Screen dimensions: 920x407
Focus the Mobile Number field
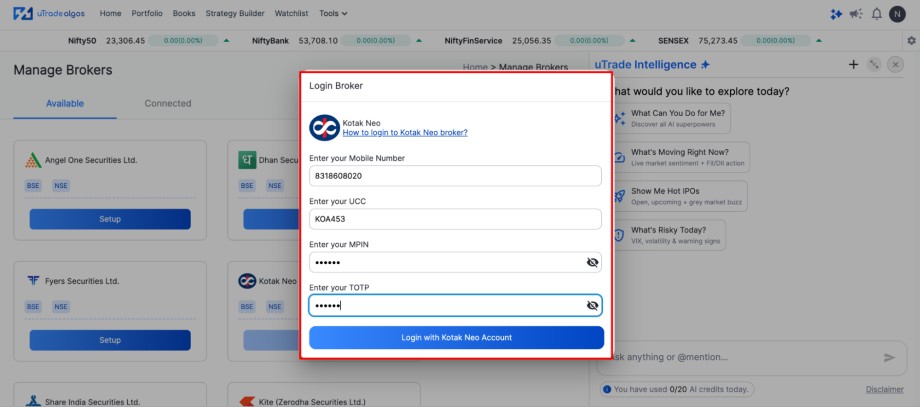pyautogui.click(x=455, y=176)
